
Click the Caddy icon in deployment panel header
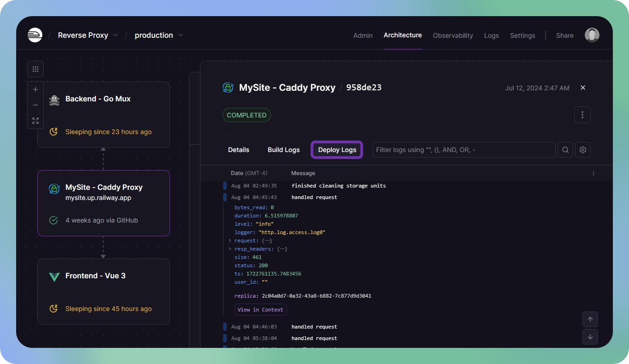228,88
